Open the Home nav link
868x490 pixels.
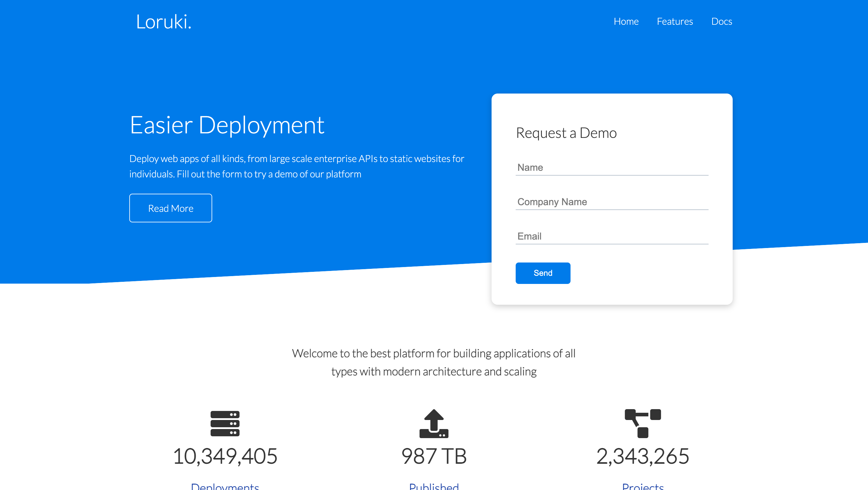pyautogui.click(x=626, y=22)
